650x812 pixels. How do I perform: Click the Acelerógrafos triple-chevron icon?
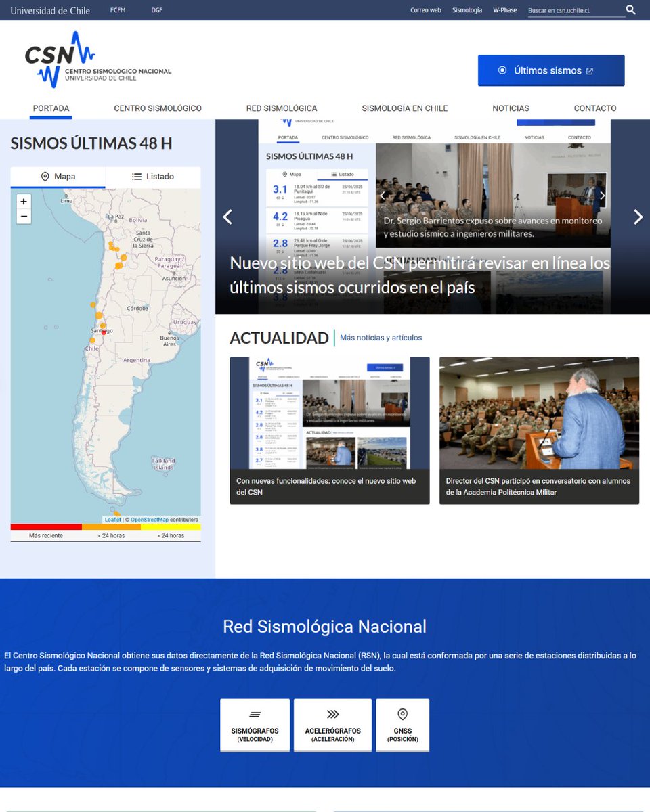[x=332, y=714]
